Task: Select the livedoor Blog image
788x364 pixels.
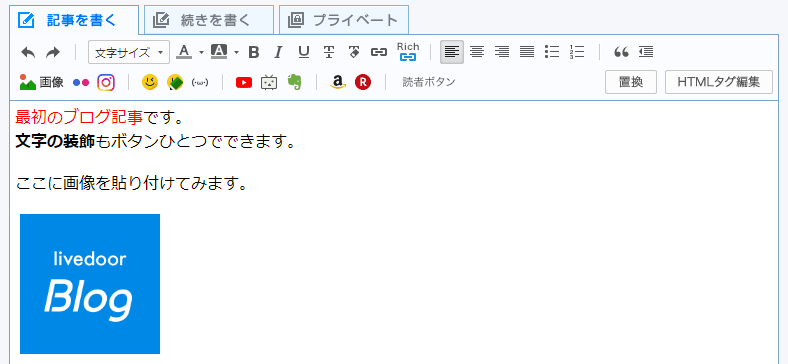Action: coord(90,284)
